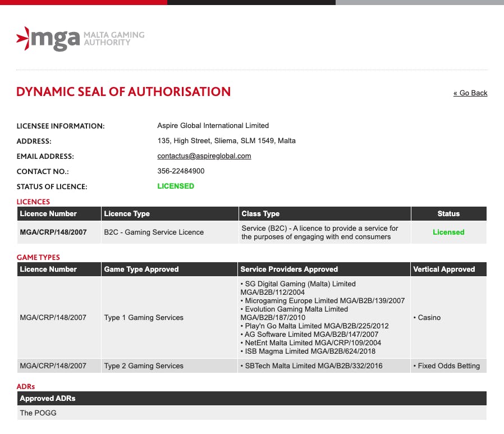The image size is (504, 434).
Task: Click the Class Type column header
Action: point(324,214)
